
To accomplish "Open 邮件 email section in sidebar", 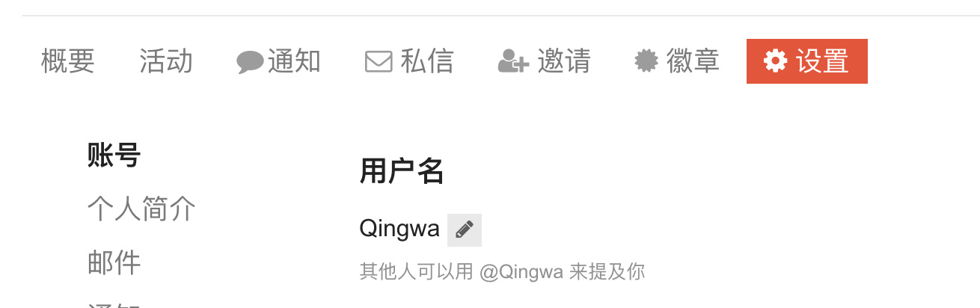I will (x=114, y=262).
